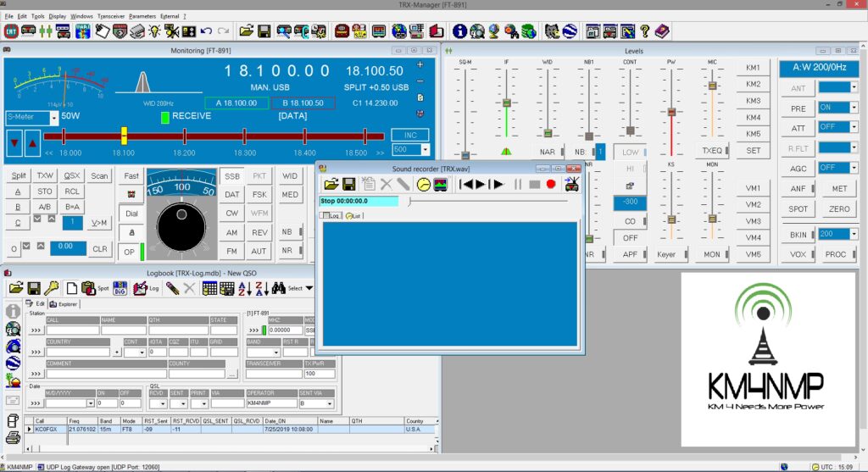Select the CW mode button
This screenshot has width=868, height=472.
231,213
